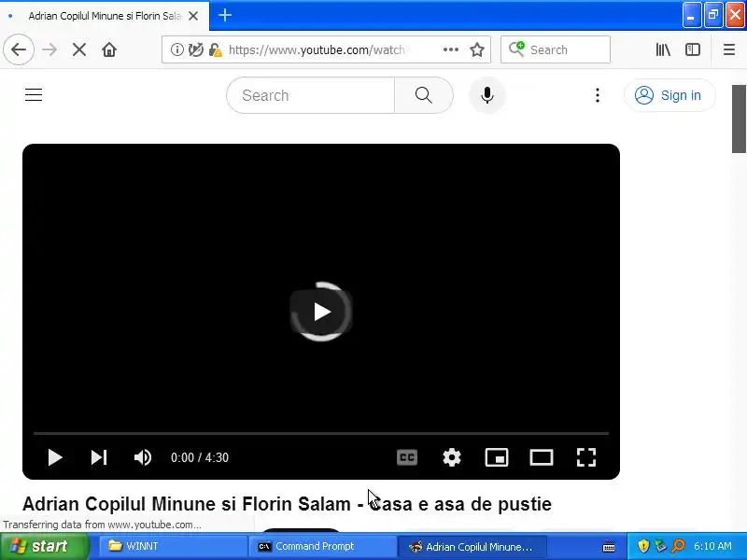The width and height of the screenshot is (747, 560).
Task: Click the on-screen keyboard taskbar icon
Action: (609, 547)
